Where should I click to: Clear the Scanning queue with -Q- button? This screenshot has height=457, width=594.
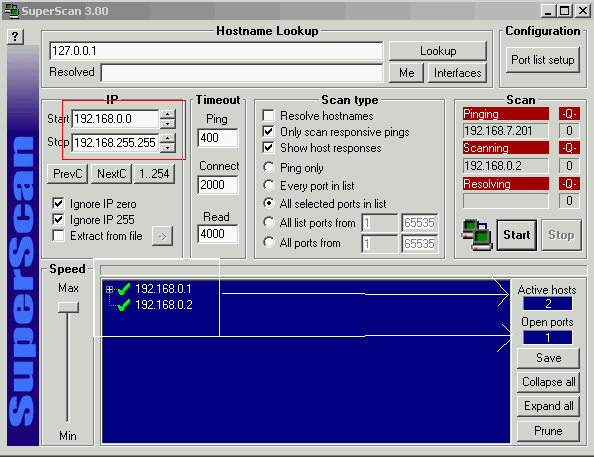tap(569, 148)
